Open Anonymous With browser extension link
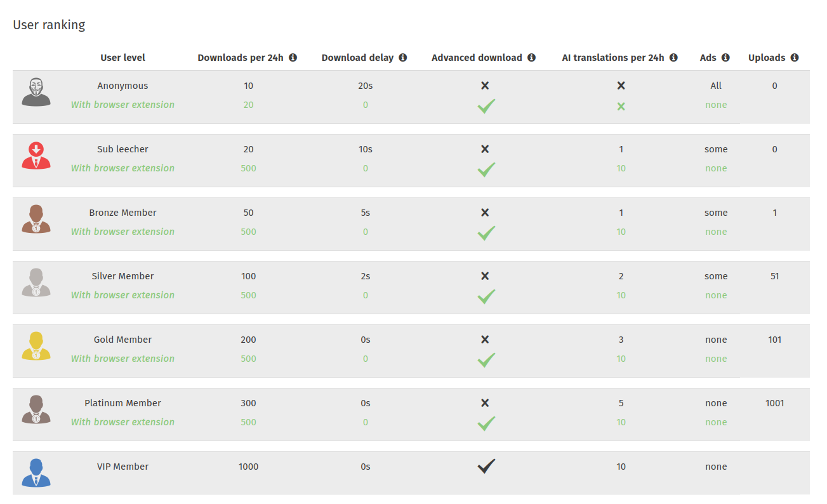Viewport: 827px width, 504px height. click(x=122, y=104)
